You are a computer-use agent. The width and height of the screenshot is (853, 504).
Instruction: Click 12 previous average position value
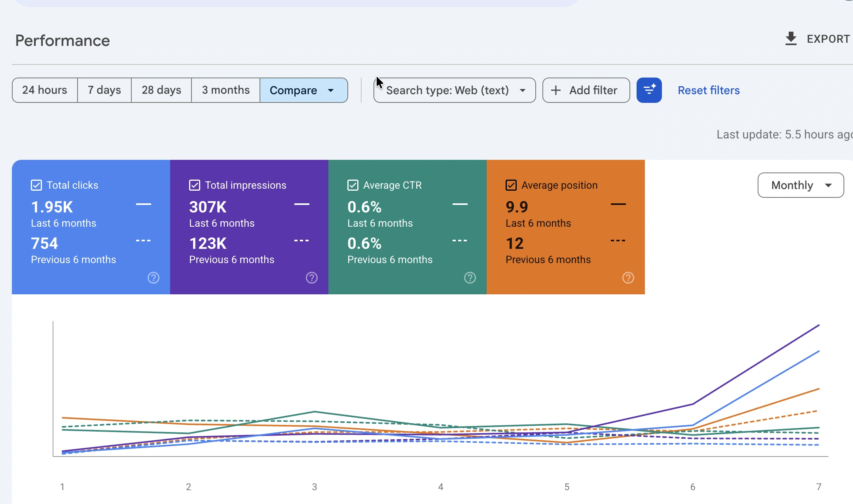coord(515,243)
